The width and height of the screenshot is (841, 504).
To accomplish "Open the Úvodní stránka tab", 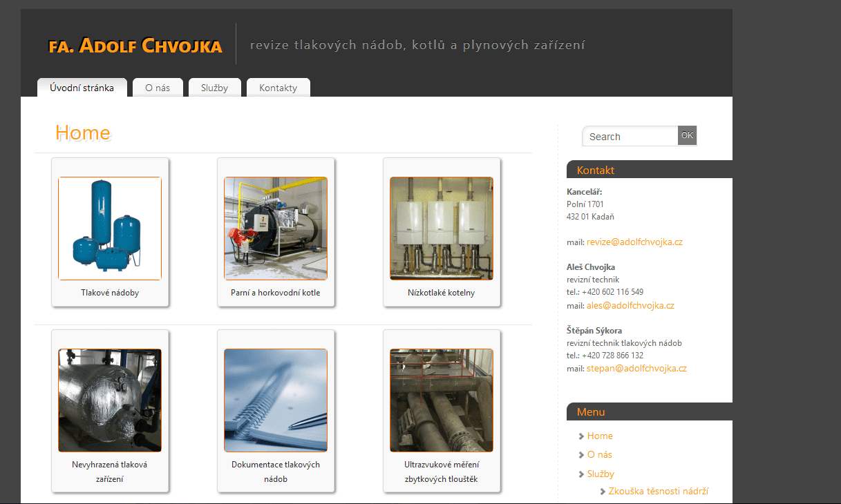I will (x=82, y=88).
